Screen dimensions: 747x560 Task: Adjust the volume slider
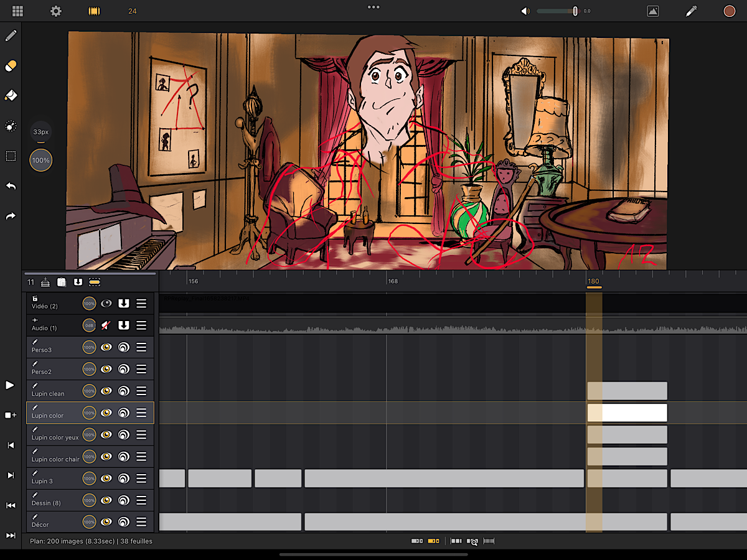(x=557, y=11)
